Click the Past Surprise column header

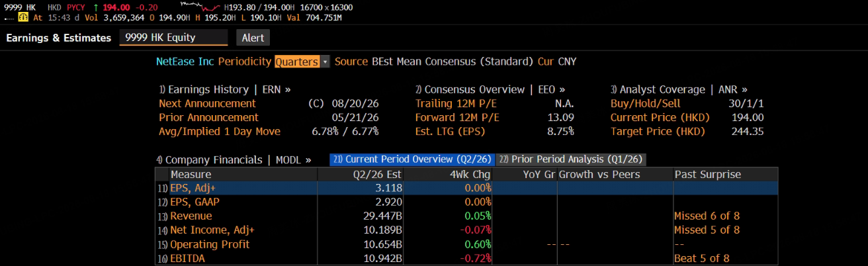tap(725, 174)
